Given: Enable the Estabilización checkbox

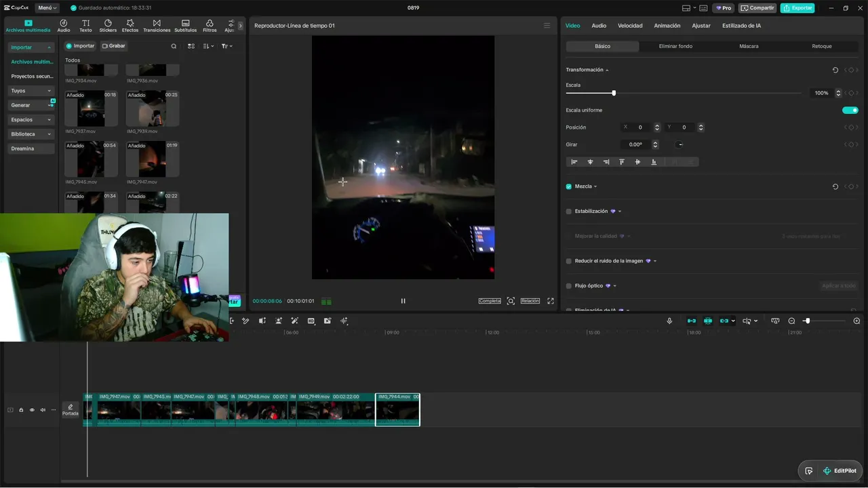Looking at the screenshot, I should coord(569,211).
